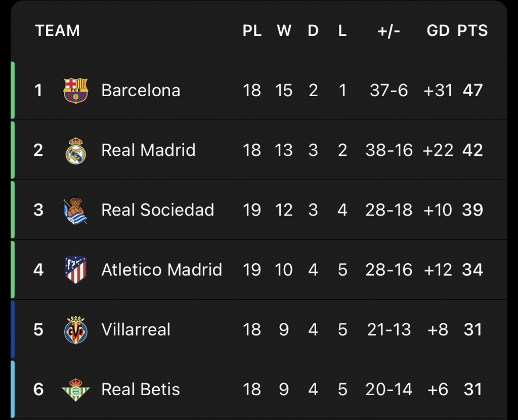Select the GD column header
The width and height of the screenshot is (518, 420).
pyautogui.click(x=438, y=30)
